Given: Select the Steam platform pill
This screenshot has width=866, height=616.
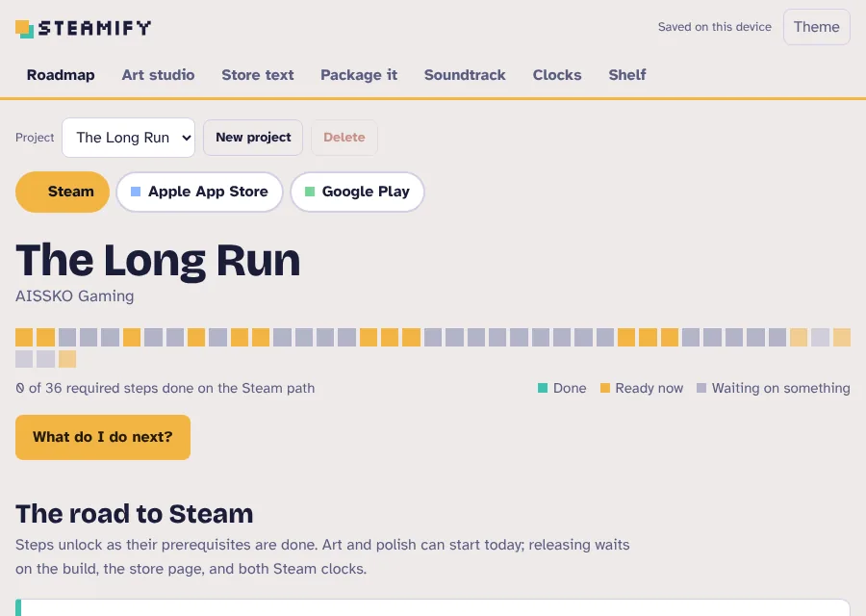Looking at the screenshot, I should click(x=63, y=192).
